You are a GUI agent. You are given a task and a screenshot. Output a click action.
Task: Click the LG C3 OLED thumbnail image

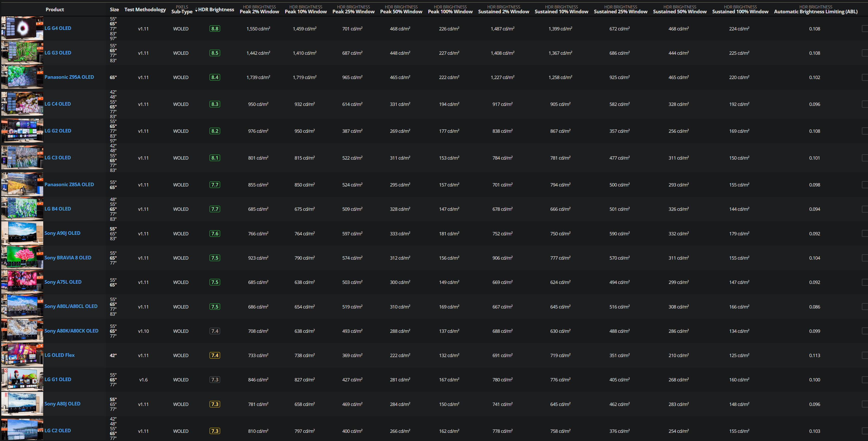pyautogui.click(x=22, y=158)
